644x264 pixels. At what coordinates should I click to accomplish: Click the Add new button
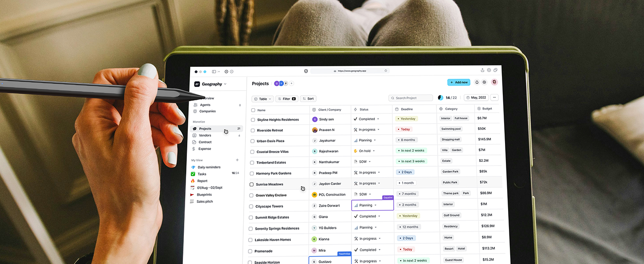(459, 82)
